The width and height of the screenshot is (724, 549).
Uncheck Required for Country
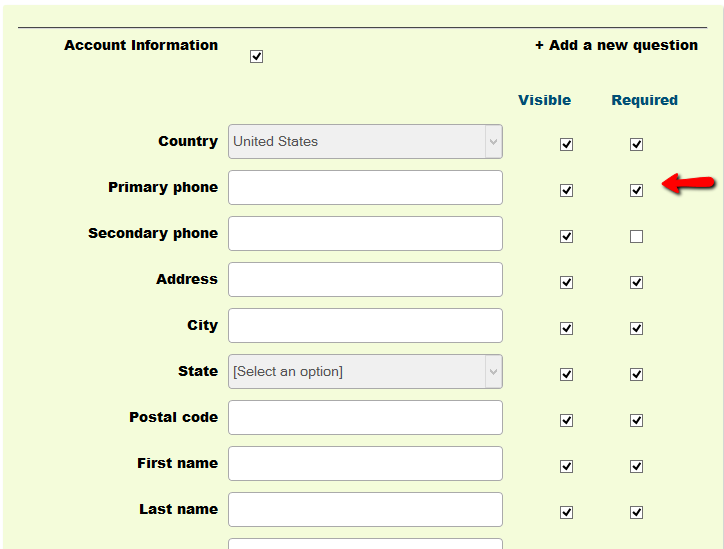pyautogui.click(x=636, y=144)
